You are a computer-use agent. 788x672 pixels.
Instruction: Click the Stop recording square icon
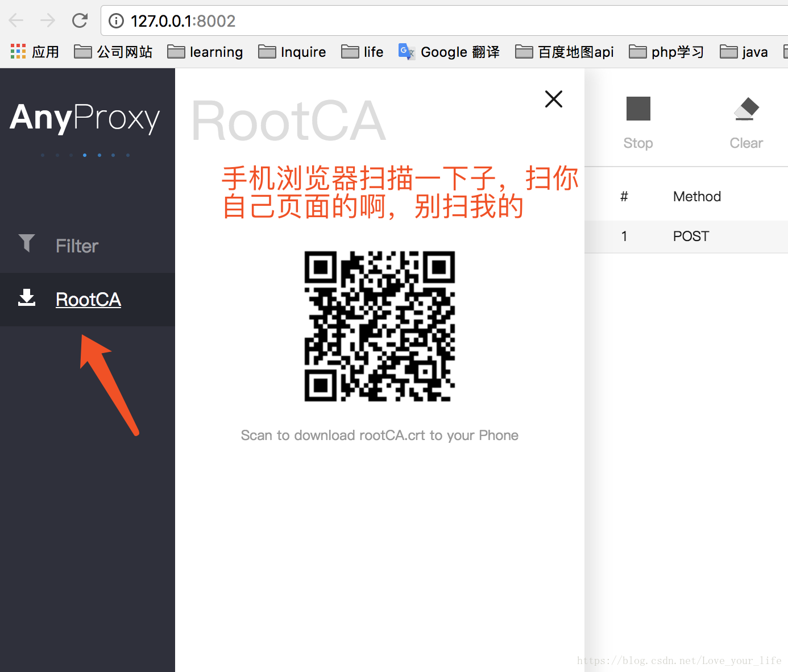point(638,109)
